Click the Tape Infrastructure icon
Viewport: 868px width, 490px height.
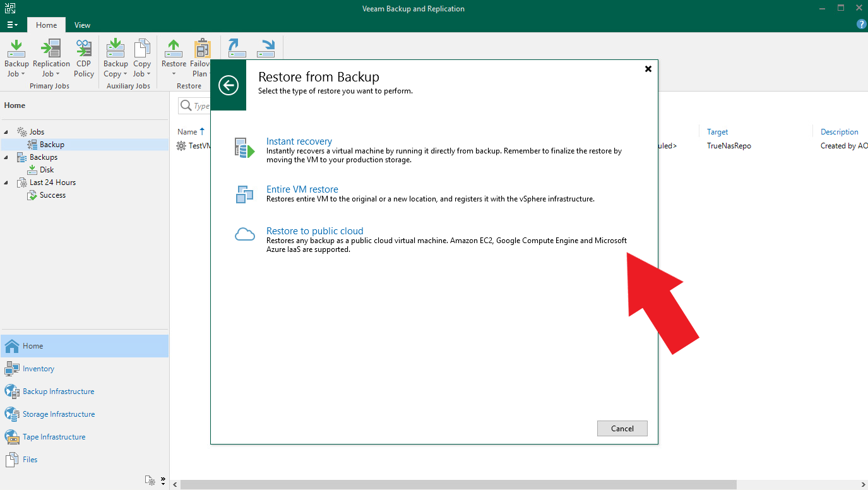[12, 437]
